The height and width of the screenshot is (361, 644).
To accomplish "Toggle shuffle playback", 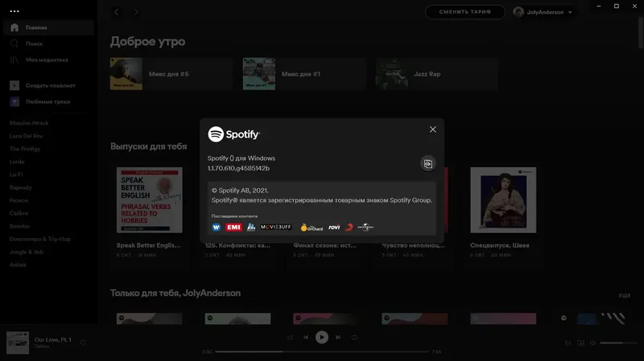I will 290,337.
